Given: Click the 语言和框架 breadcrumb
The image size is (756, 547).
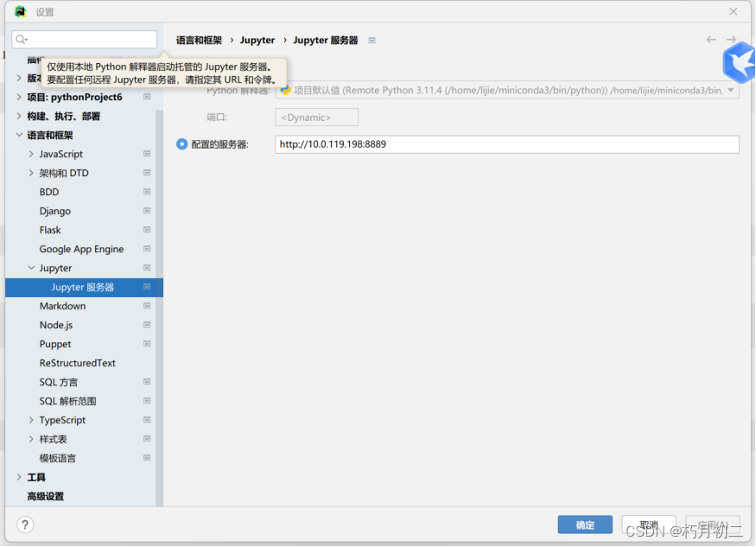Looking at the screenshot, I should click(x=199, y=40).
